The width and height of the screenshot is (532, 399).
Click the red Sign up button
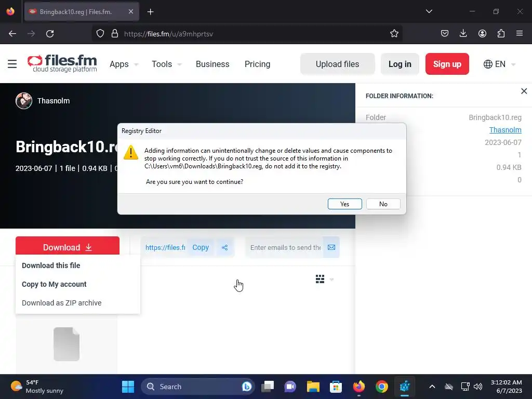pyautogui.click(x=447, y=64)
